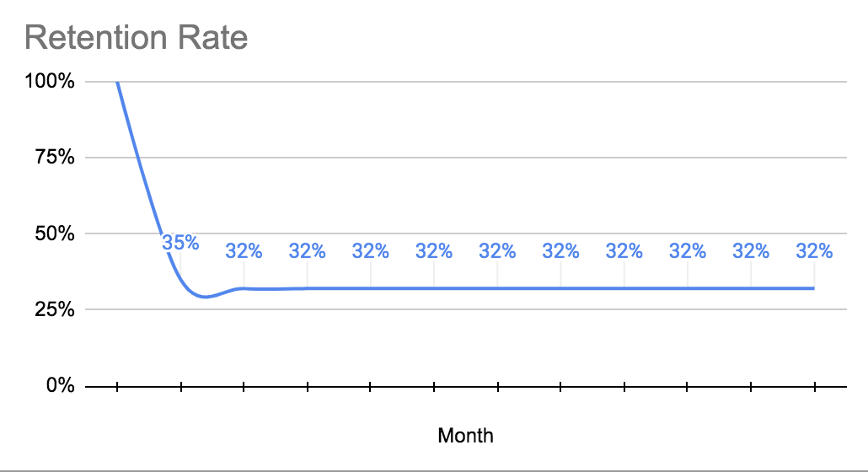Select the leftmost 32% data label
This screenshot has height=472, width=868.
point(244,251)
